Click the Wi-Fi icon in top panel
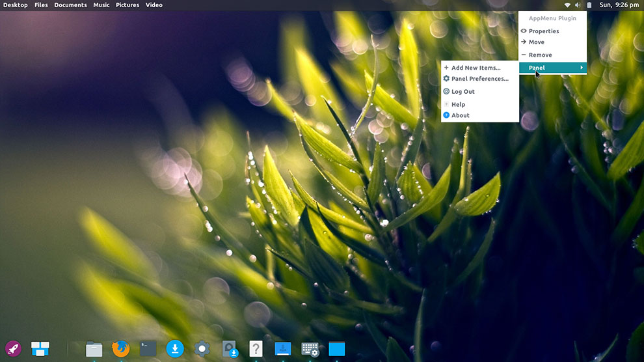644x362 pixels. coord(567,5)
